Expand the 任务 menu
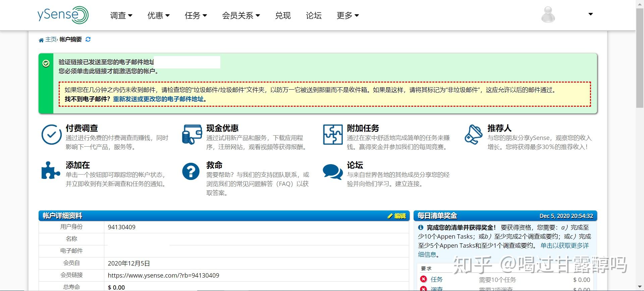This screenshot has height=291, width=644. (196, 15)
